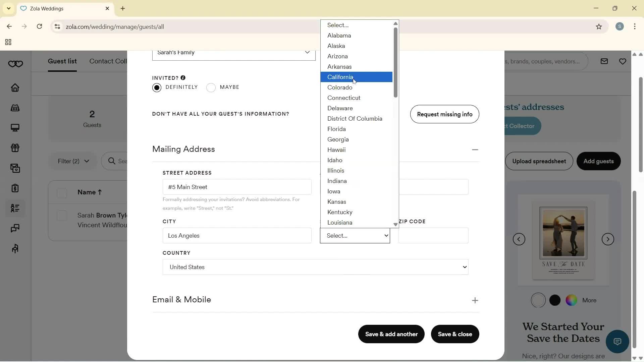644x362 pixels.
Task: Open the STATE Select dropdown
Action: click(355, 236)
